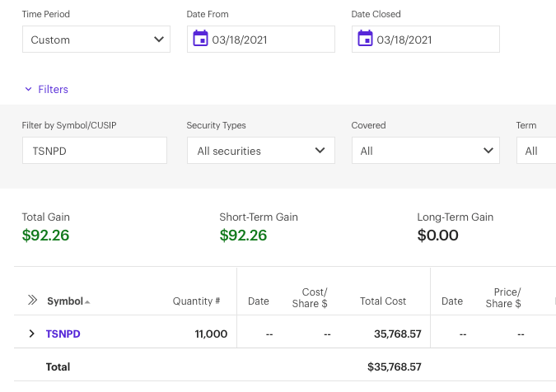556x392 pixels.
Task: Click the TSNPD symbol link
Action: pyautogui.click(x=63, y=334)
